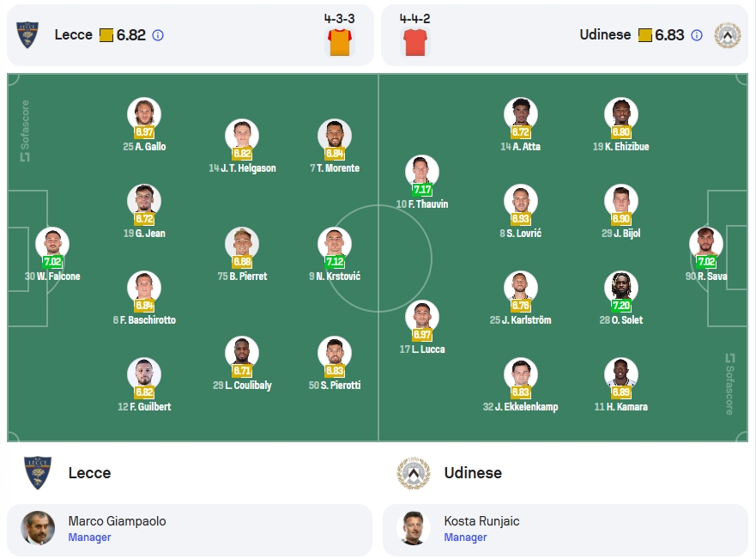This screenshot has height=559, width=756.
Task: Click the Lecce rating info icon
Action: point(158,35)
